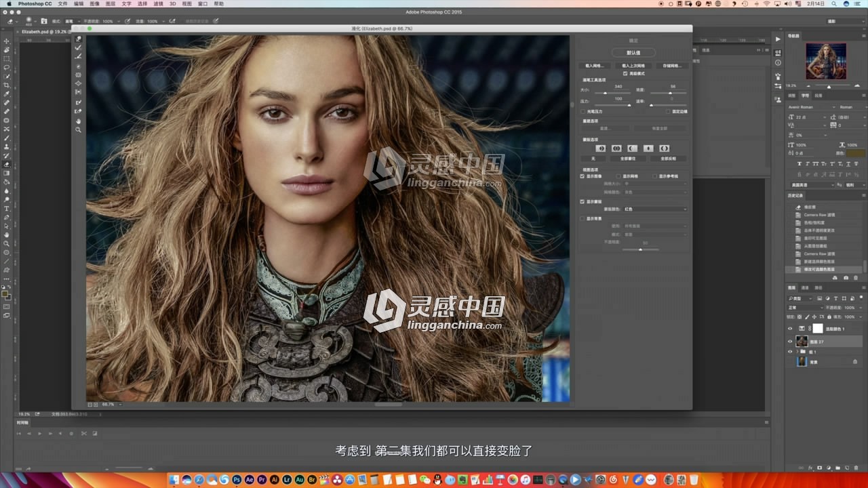Switch to the Character tab

point(806,96)
